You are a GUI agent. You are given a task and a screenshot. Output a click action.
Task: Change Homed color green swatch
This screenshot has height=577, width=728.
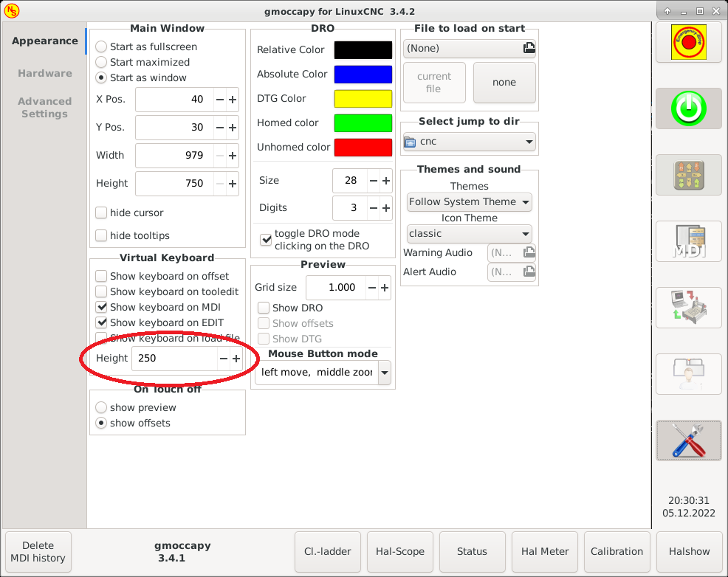(x=363, y=123)
